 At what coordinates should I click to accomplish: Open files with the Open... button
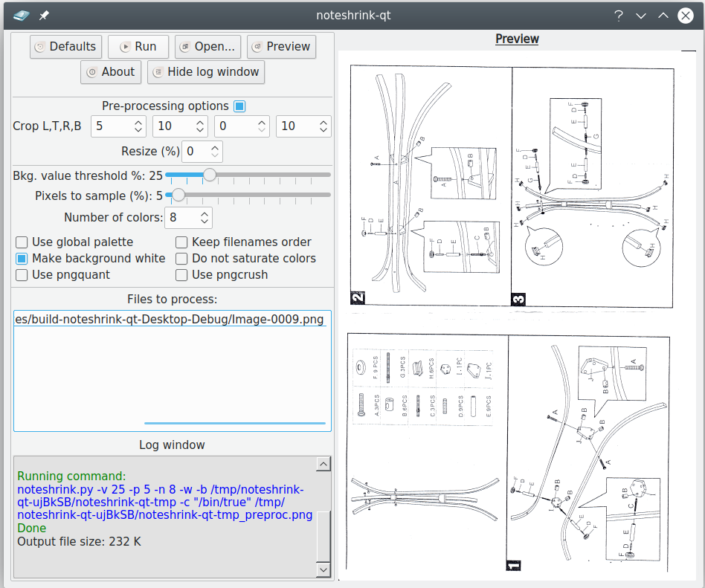click(x=206, y=47)
